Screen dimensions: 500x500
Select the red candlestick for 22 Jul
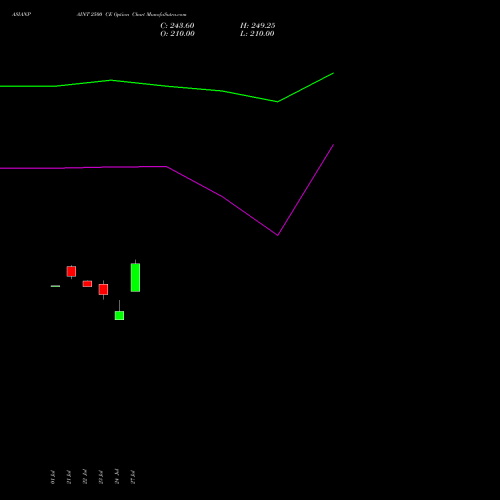tap(87, 284)
